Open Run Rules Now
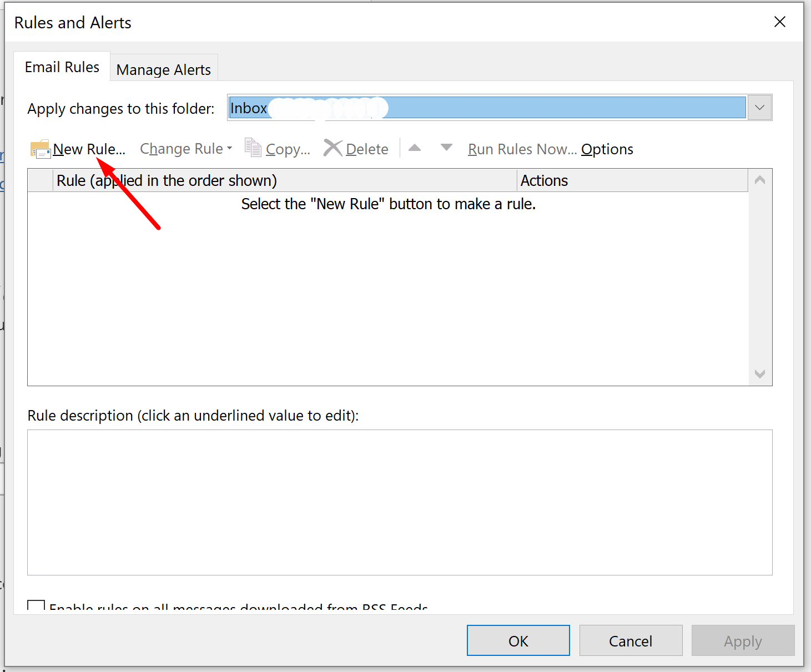Screen dimensions: 811x672 521,149
